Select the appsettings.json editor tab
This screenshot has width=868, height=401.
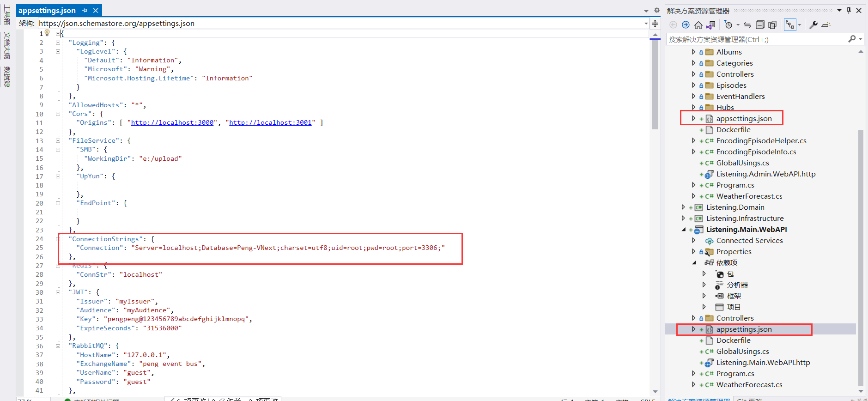coord(47,10)
